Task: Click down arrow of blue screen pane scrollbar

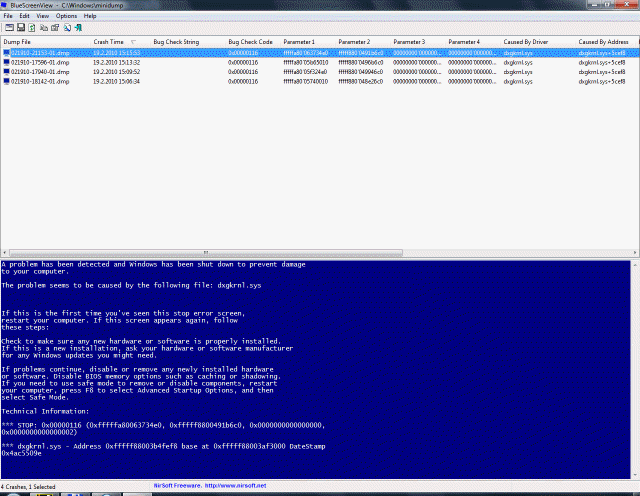Action: [x=636, y=475]
